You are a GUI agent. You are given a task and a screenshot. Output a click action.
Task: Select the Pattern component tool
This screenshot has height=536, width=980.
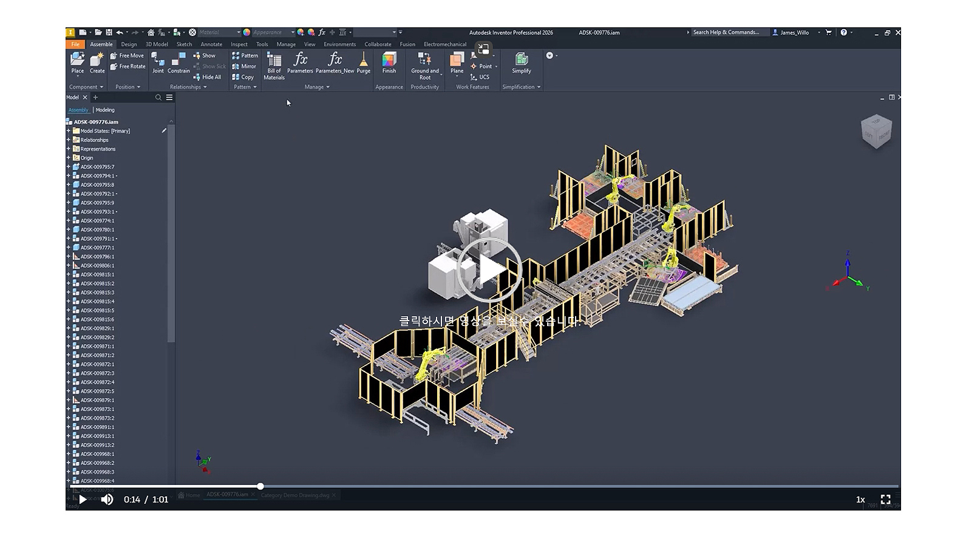pyautogui.click(x=245, y=55)
